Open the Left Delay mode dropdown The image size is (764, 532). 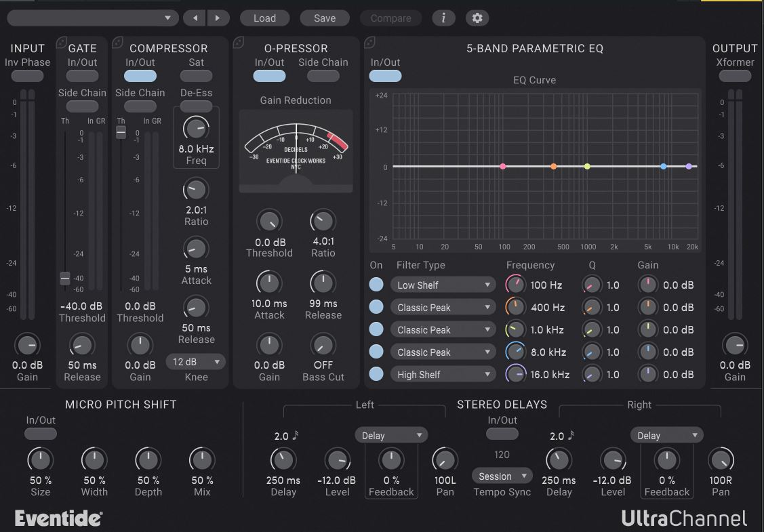tap(391, 436)
